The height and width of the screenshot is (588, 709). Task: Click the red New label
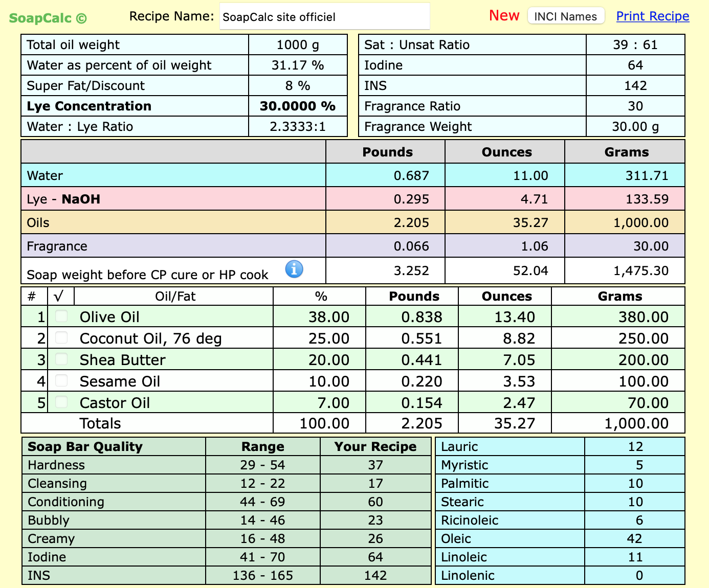tap(504, 16)
